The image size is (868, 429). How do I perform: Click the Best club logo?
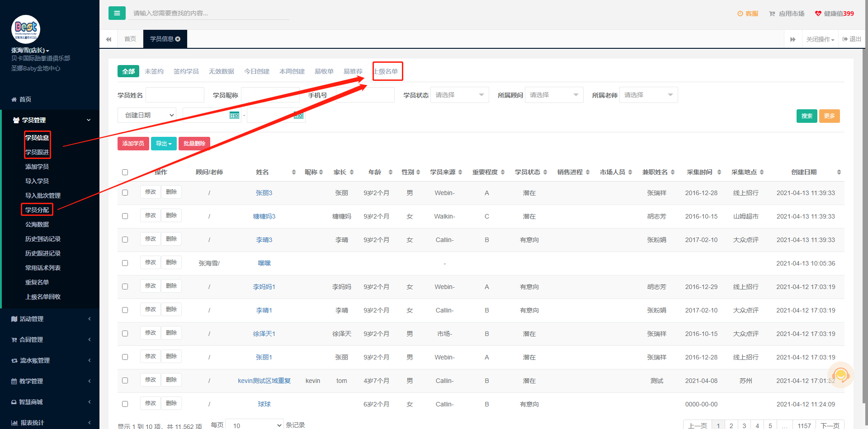coord(26,29)
